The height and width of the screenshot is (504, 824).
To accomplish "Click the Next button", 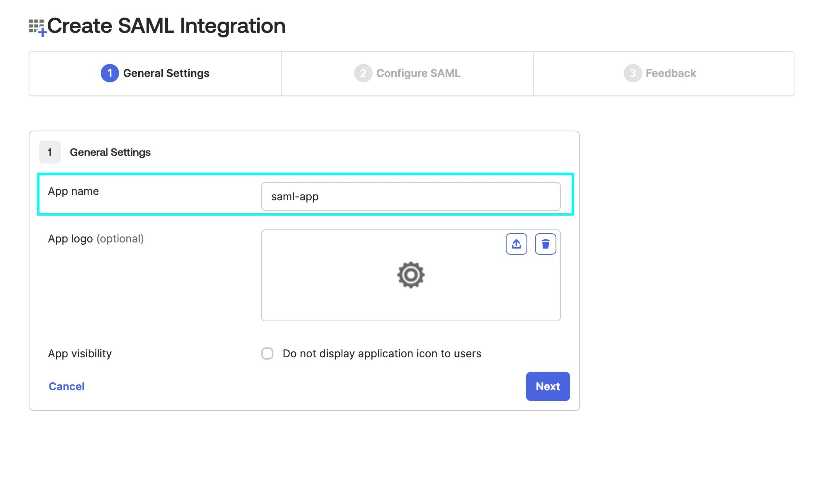I will [x=548, y=386].
